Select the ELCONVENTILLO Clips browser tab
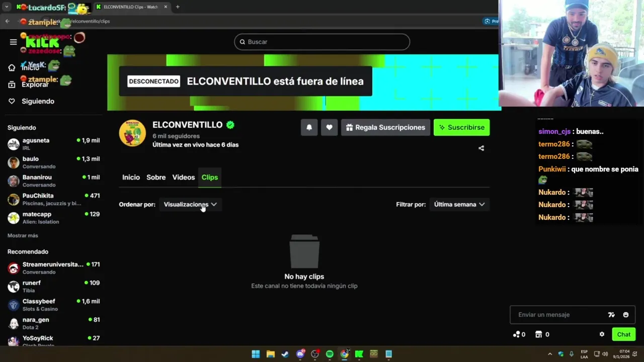The height and width of the screenshot is (362, 644). (131, 7)
